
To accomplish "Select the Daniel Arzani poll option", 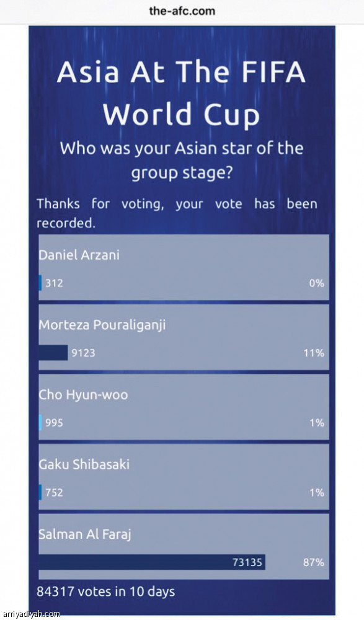I will [x=184, y=267].
